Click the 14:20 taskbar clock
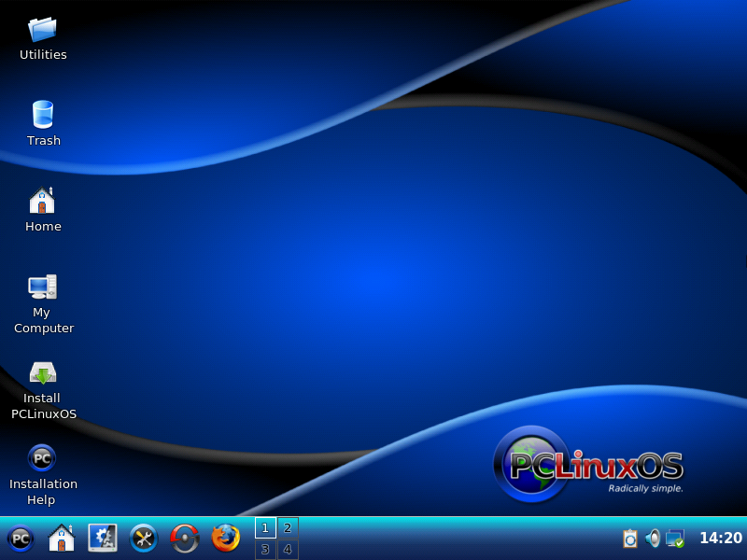Screen dimensions: 747x560 (720, 539)
